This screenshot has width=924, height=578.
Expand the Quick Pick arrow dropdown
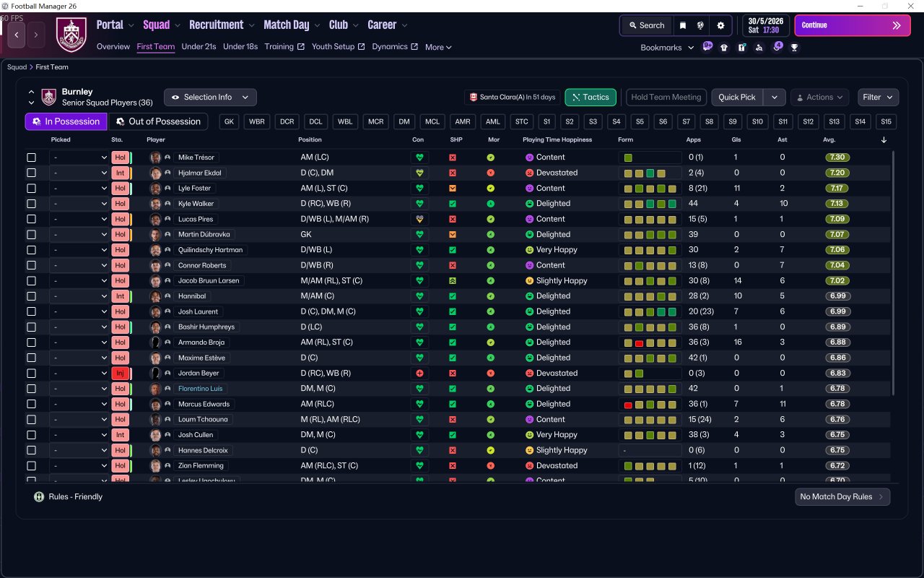(775, 98)
